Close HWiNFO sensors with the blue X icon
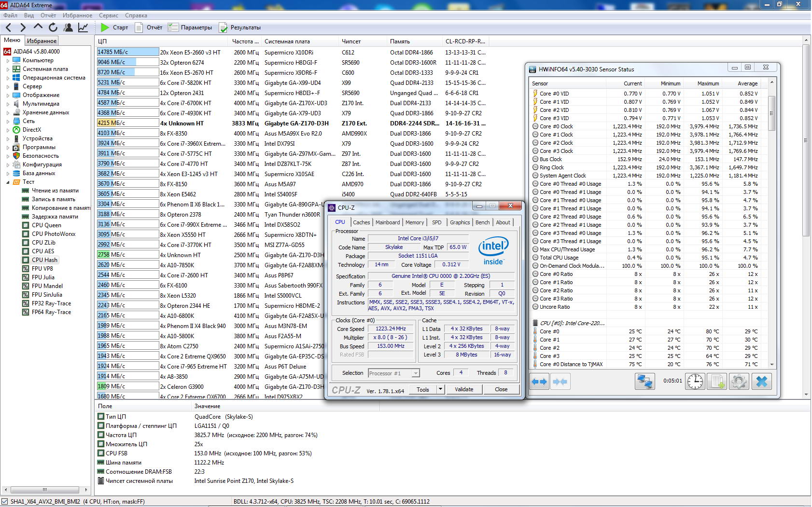The image size is (812, 507). pyautogui.click(x=762, y=382)
